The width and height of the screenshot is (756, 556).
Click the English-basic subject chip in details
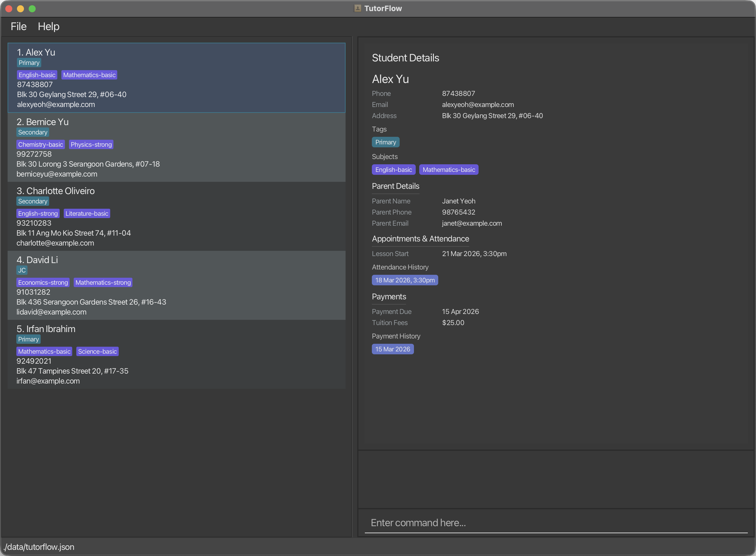click(x=393, y=170)
